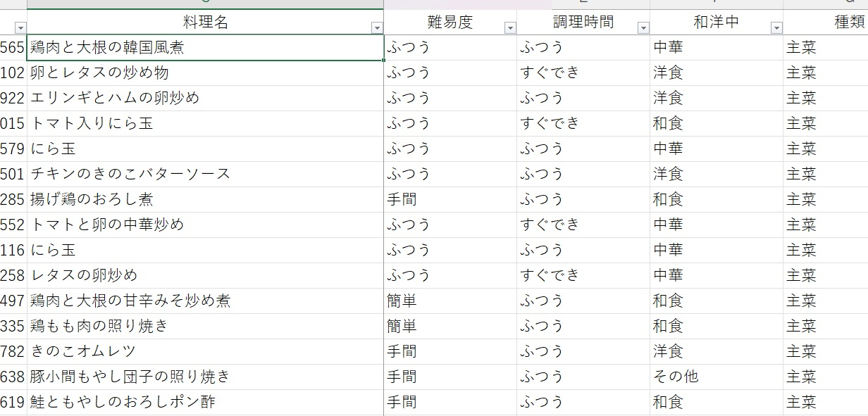Select cell レタスの卵炒め
Viewport: 868px width, 416px height.
(x=205, y=276)
